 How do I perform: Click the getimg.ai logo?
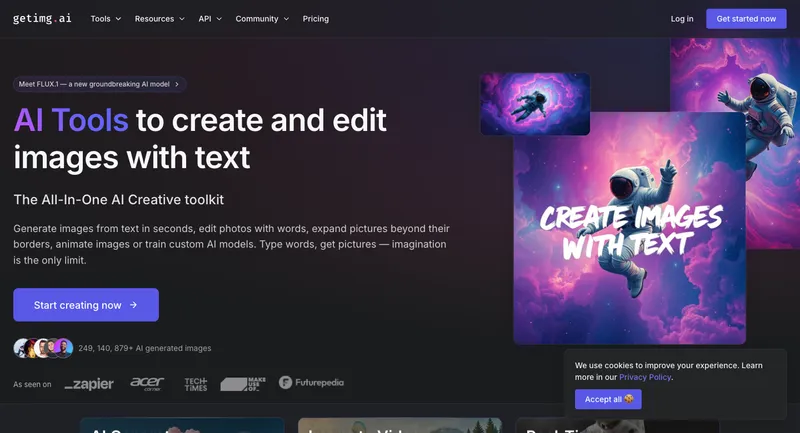click(41, 18)
